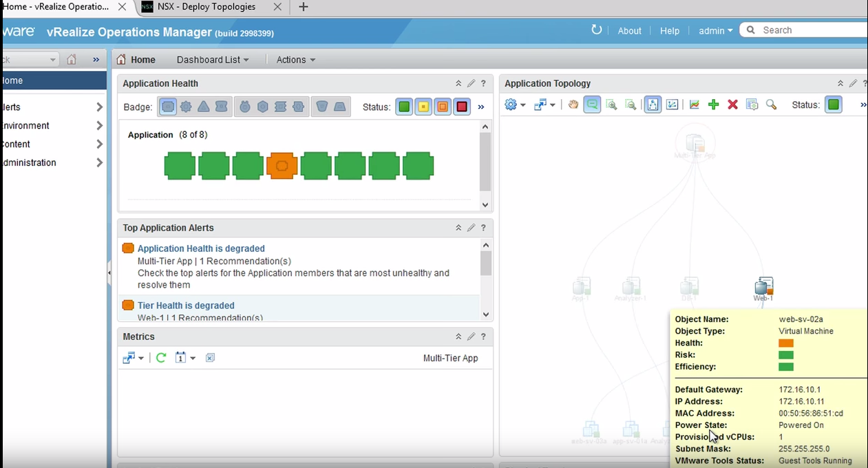Open the About link in header

point(629,31)
